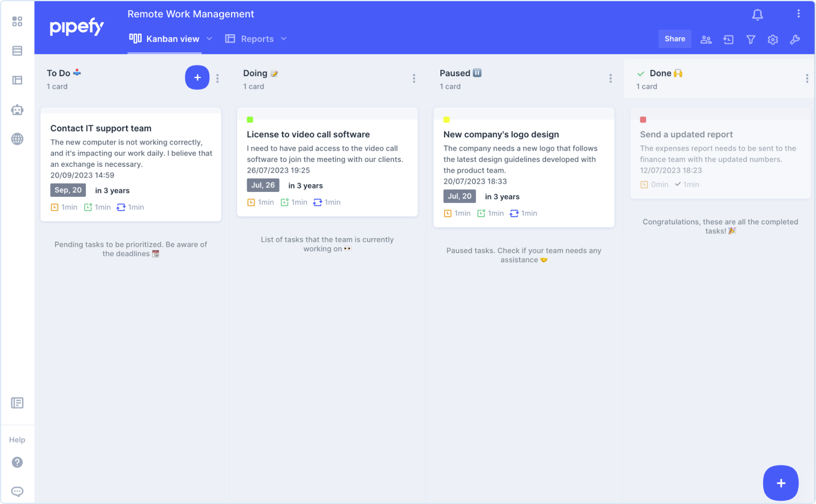The image size is (816, 504).
Task: Open the Paused column options menu
Action: pos(610,78)
